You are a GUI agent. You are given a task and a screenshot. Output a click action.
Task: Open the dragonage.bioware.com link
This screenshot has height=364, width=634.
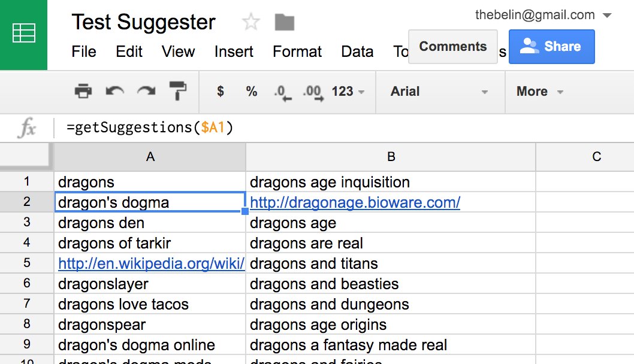(x=355, y=202)
